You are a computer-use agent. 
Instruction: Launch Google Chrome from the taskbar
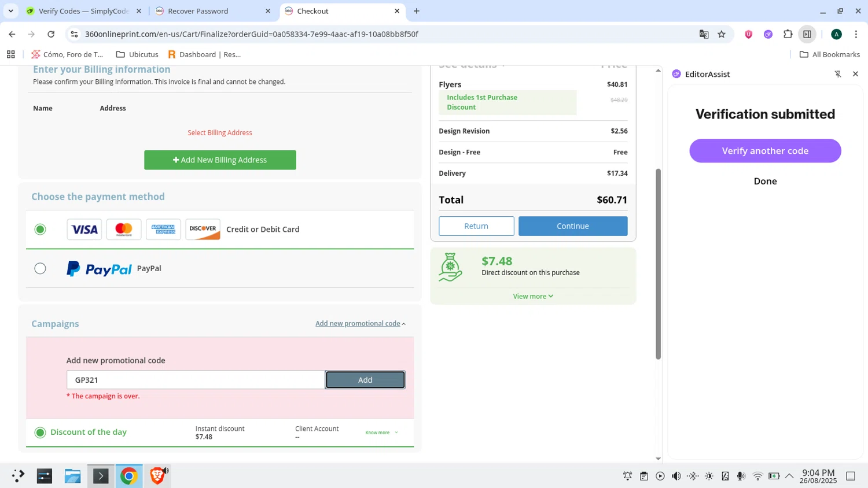[128, 476]
